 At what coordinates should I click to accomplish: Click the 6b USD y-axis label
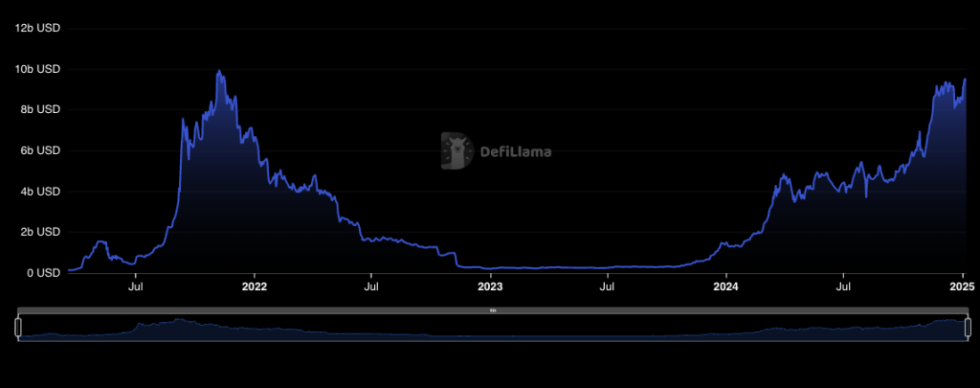[x=40, y=150]
